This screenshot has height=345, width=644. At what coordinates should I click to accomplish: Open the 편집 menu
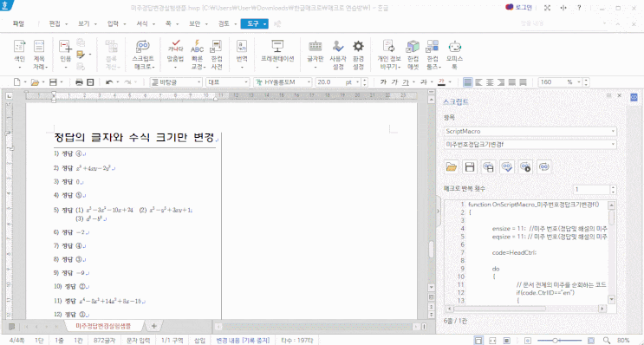pyautogui.click(x=55, y=23)
